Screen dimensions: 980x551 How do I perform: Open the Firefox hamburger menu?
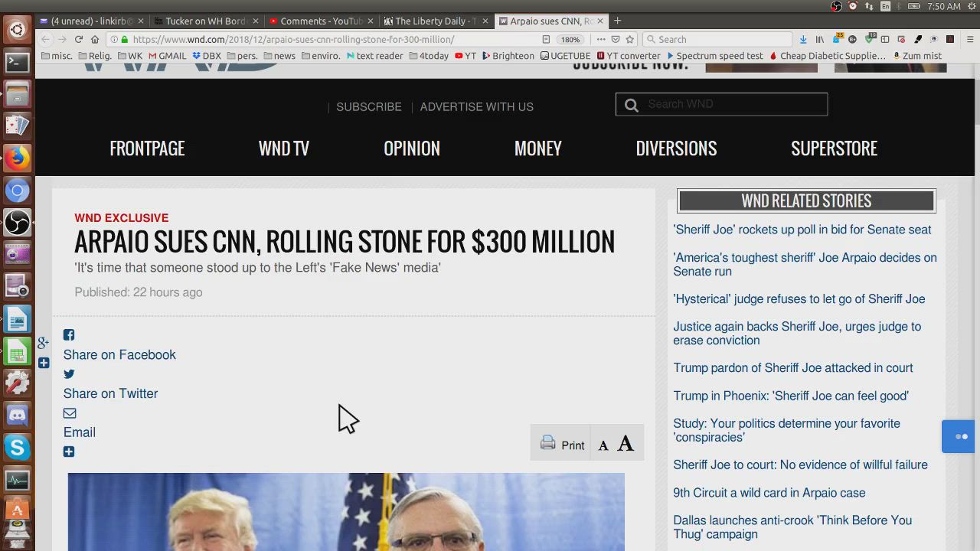(x=969, y=39)
